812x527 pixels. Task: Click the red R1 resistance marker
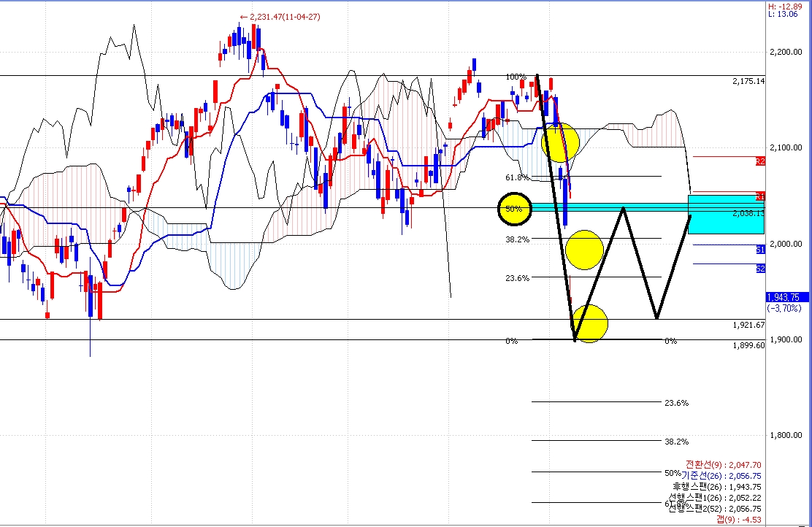pos(760,196)
